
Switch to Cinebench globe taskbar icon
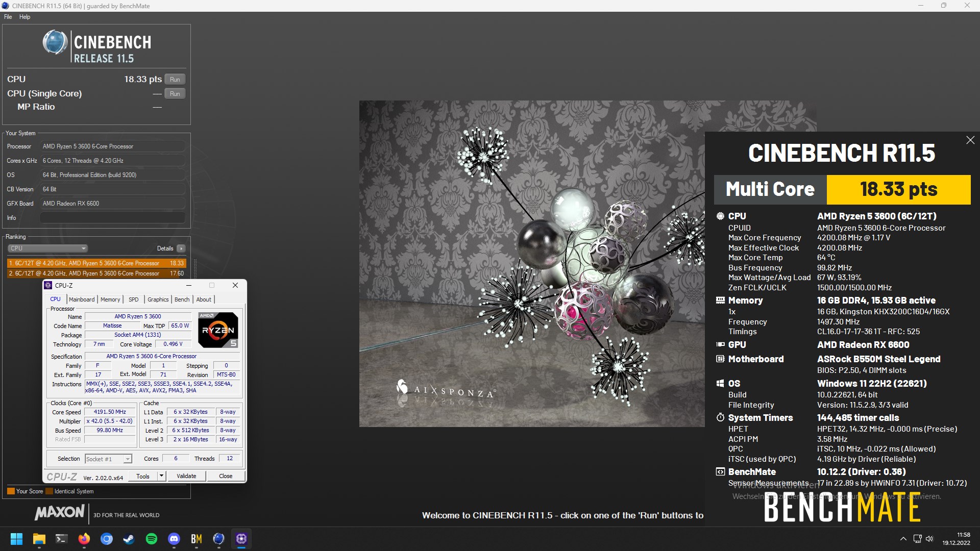tap(219, 539)
